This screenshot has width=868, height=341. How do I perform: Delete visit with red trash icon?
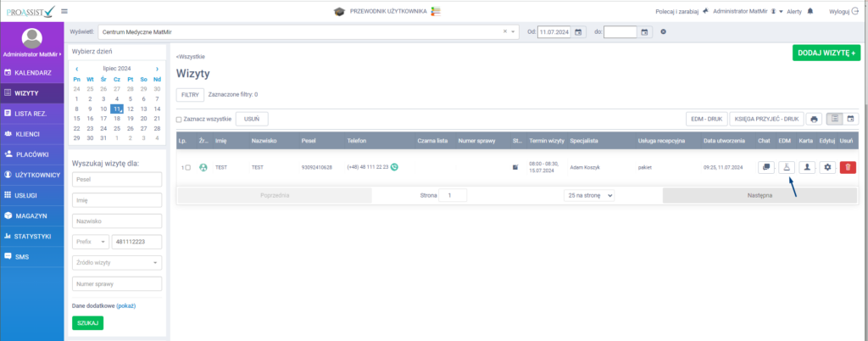point(848,167)
